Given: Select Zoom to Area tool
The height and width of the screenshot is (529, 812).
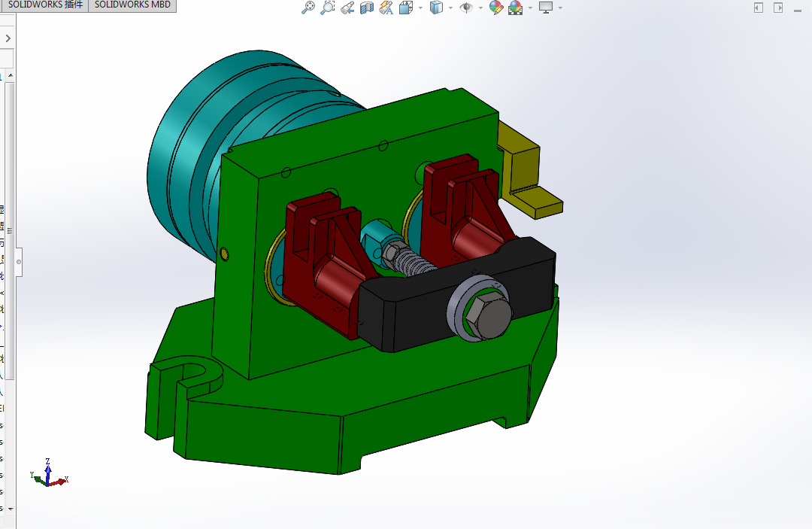Looking at the screenshot, I should pyautogui.click(x=327, y=8).
